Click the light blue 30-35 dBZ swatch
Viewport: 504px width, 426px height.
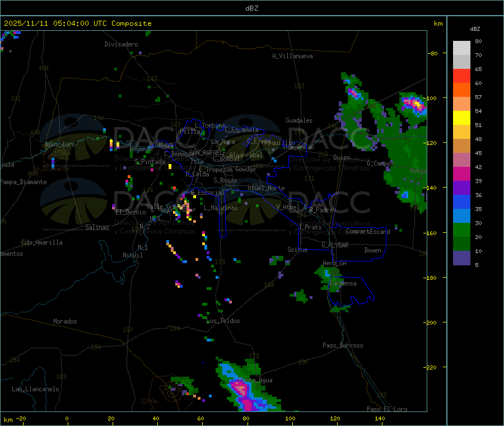(x=461, y=216)
